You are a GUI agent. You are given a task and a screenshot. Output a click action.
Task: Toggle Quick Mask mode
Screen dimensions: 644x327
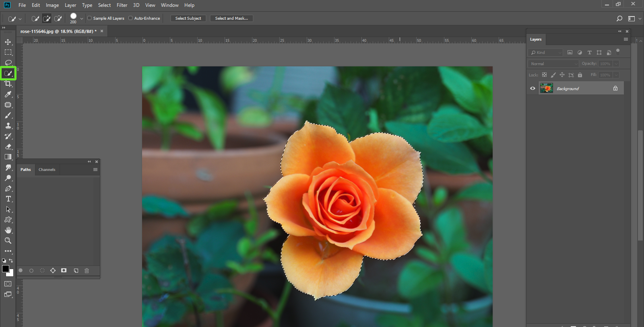[8, 284]
